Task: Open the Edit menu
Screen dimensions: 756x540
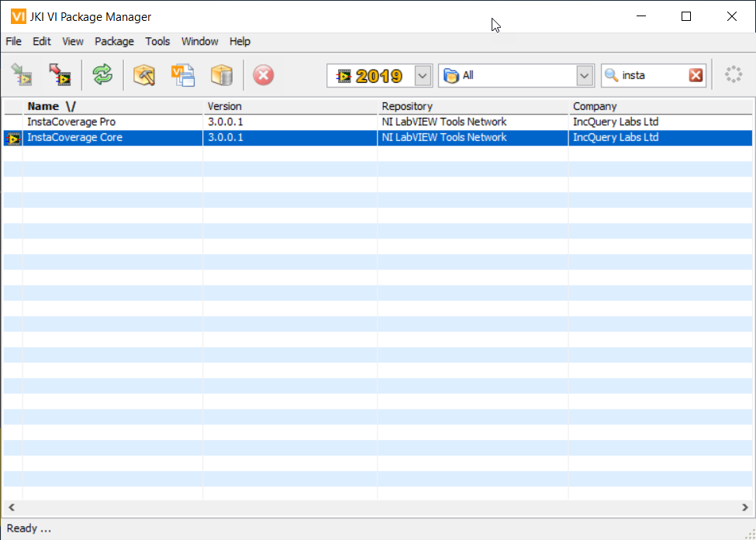Action: pyautogui.click(x=41, y=41)
